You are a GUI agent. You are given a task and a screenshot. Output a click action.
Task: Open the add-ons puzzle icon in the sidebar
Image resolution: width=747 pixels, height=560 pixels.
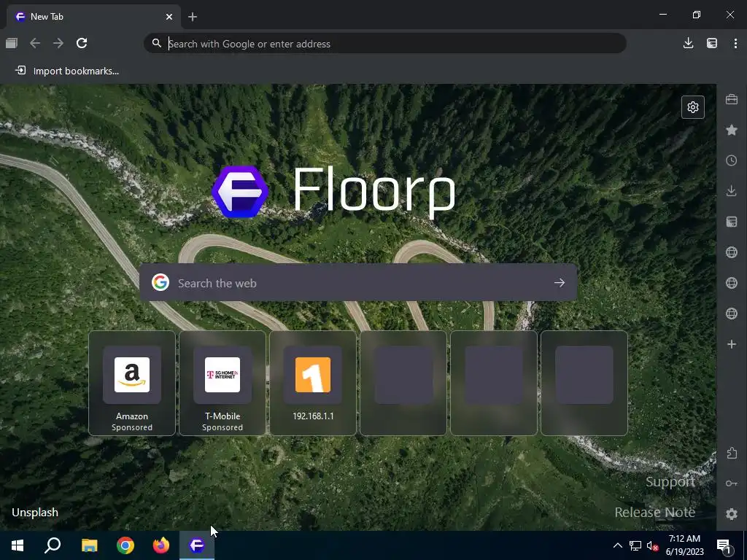pyautogui.click(x=732, y=453)
